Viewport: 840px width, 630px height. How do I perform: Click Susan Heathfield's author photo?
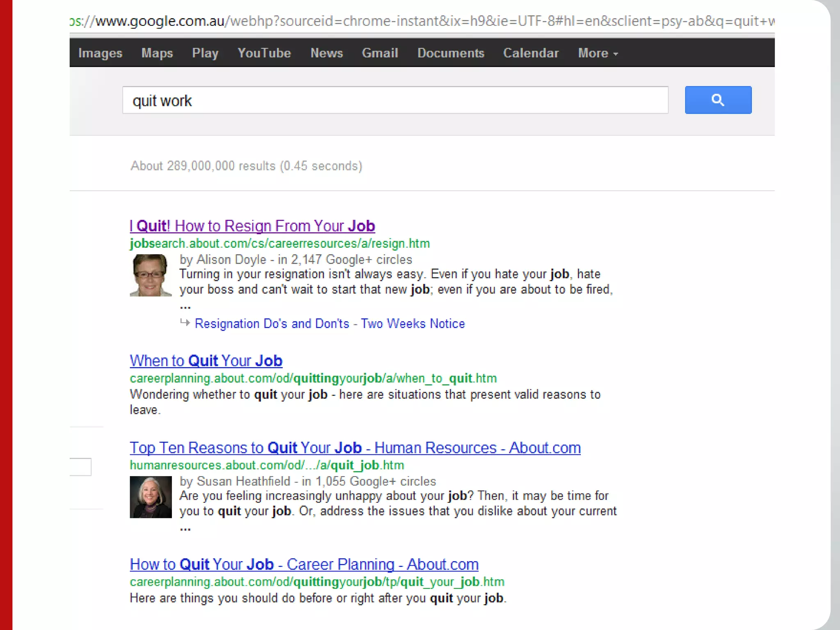tap(151, 497)
